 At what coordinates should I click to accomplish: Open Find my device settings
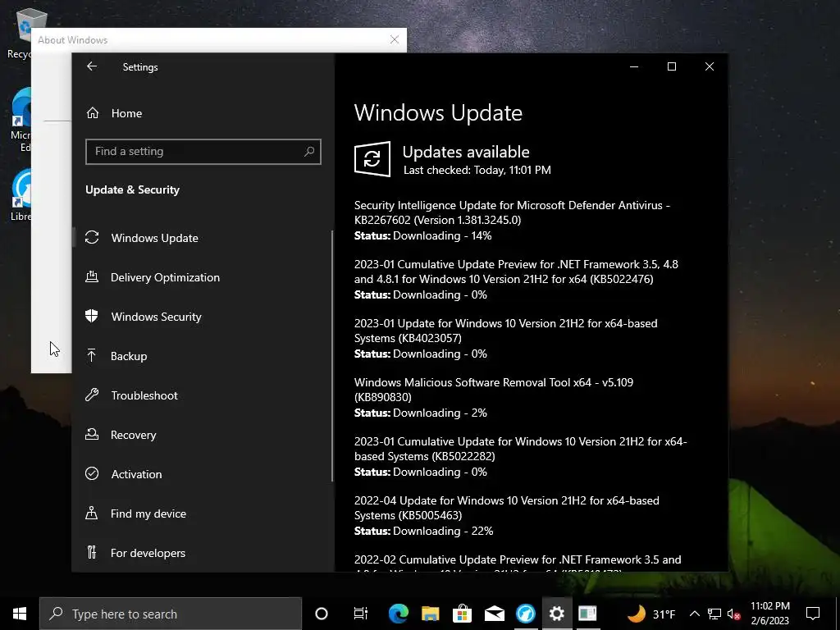click(x=148, y=514)
